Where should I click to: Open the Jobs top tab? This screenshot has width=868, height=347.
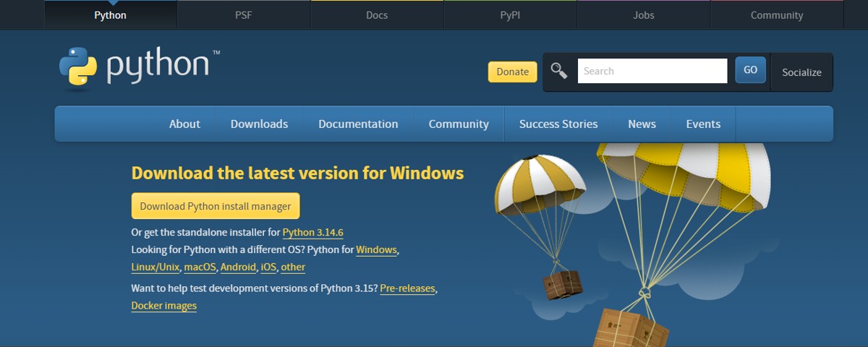pos(643,15)
